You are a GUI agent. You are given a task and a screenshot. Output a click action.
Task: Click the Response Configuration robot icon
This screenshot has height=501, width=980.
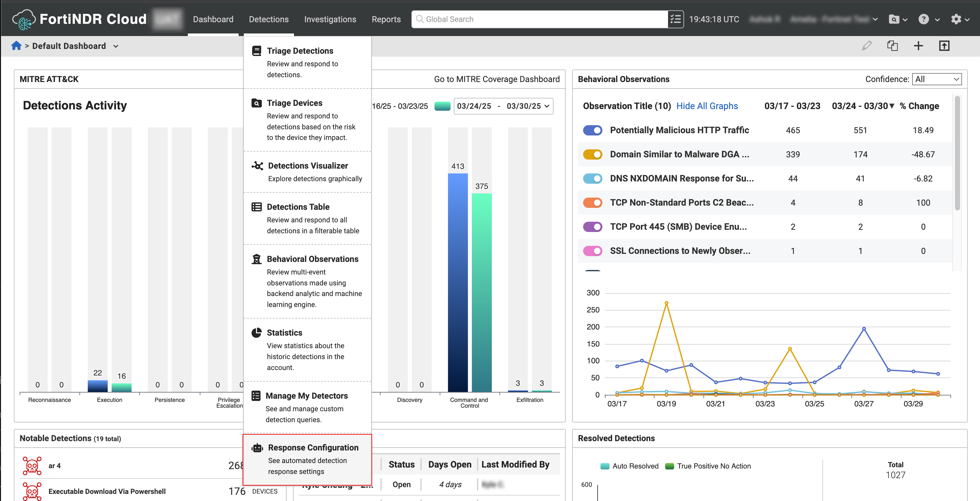[257, 448]
